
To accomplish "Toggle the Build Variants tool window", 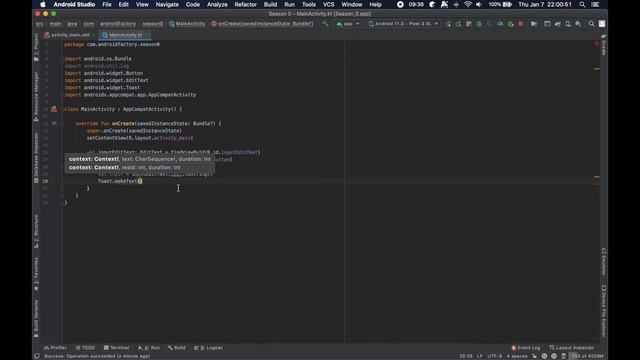I will coord(36,319).
